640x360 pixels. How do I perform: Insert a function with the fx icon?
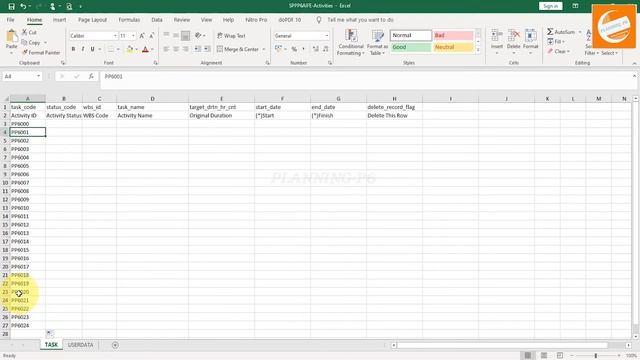coord(91,76)
